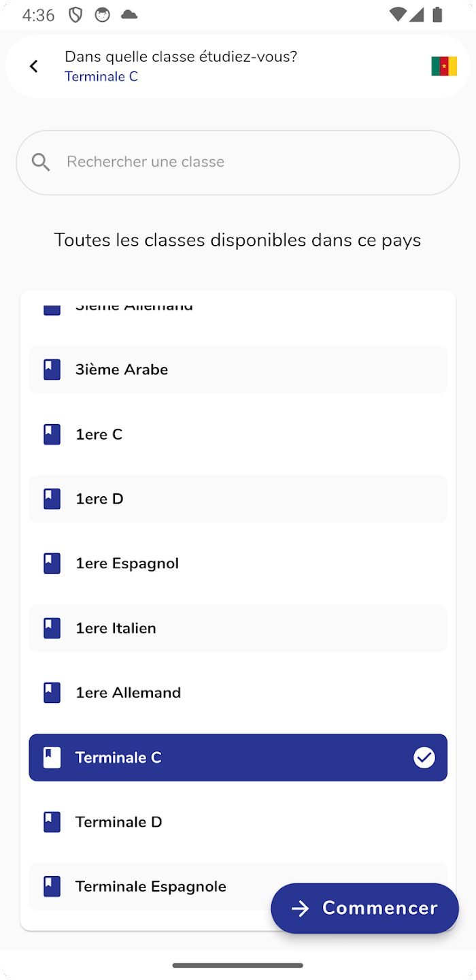
Task: Tap the back arrow icon
Action: click(34, 66)
